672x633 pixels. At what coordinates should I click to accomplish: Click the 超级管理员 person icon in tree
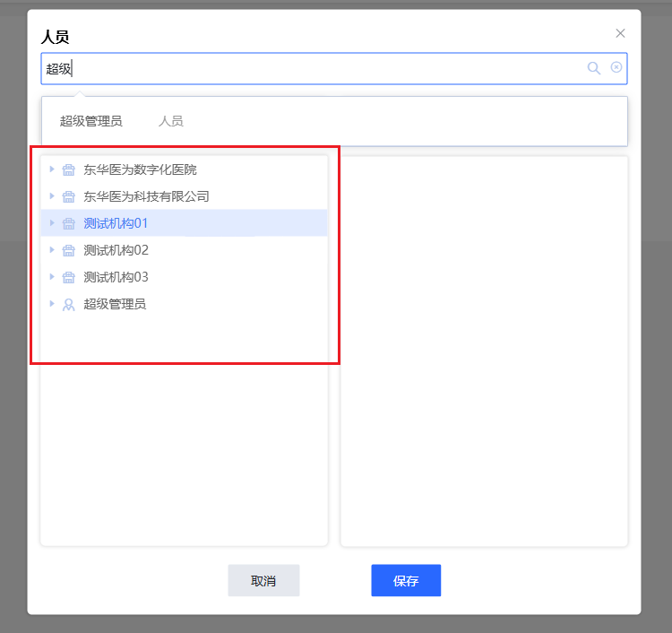point(68,304)
